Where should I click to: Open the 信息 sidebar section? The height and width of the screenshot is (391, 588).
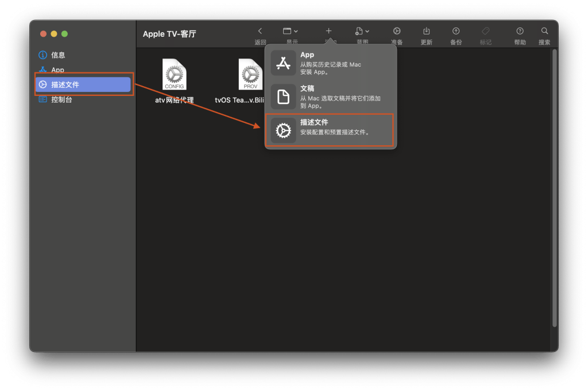tap(83, 55)
